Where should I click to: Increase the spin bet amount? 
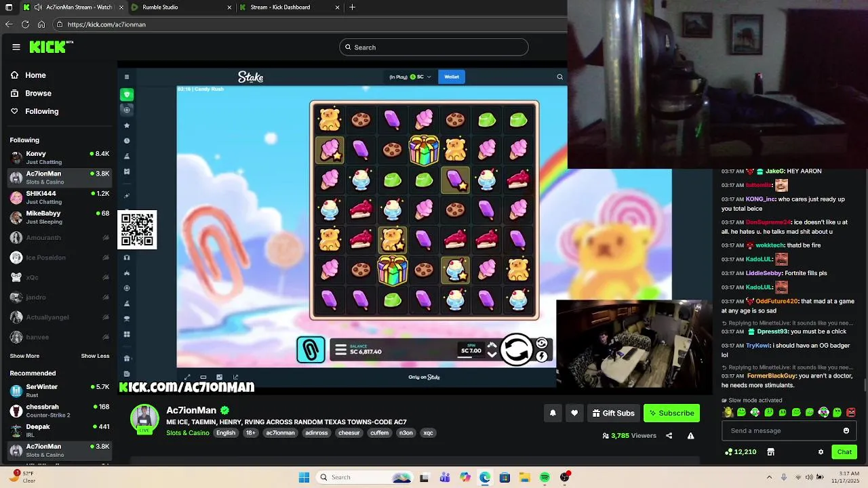coord(492,346)
